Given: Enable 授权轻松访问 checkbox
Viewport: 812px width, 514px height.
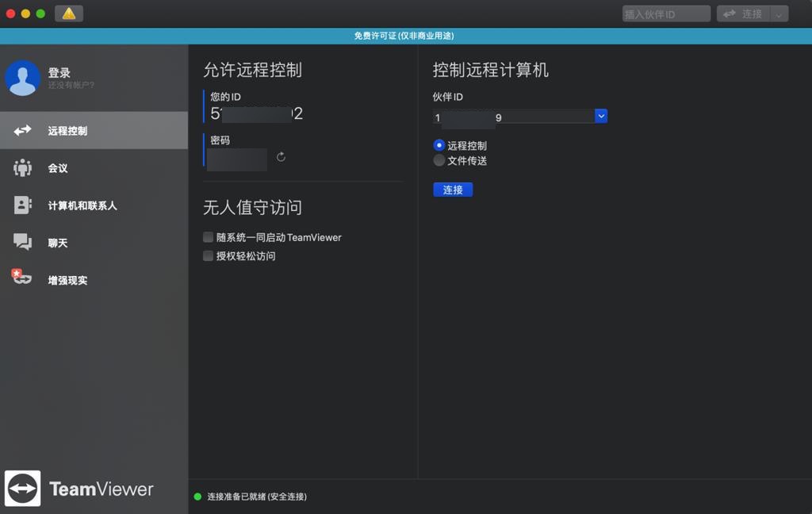Looking at the screenshot, I should [209, 256].
